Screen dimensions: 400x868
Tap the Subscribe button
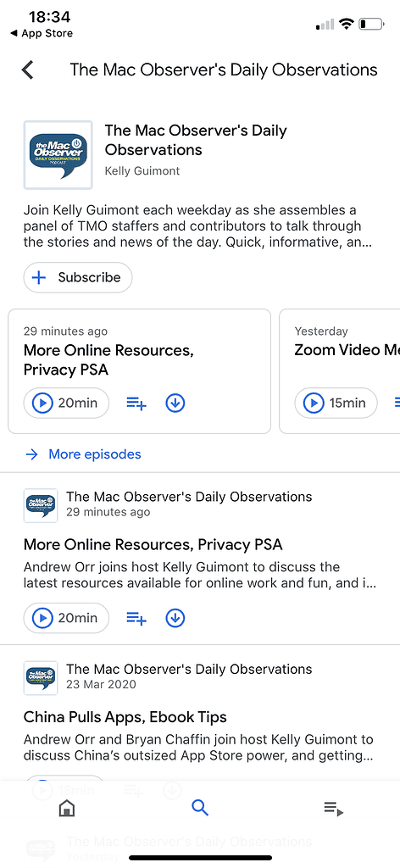click(78, 277)
